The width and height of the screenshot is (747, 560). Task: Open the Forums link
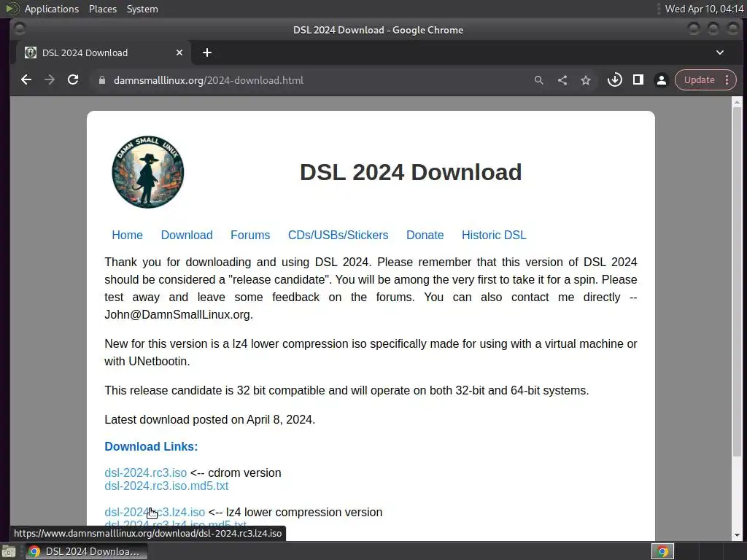(250, 235)
